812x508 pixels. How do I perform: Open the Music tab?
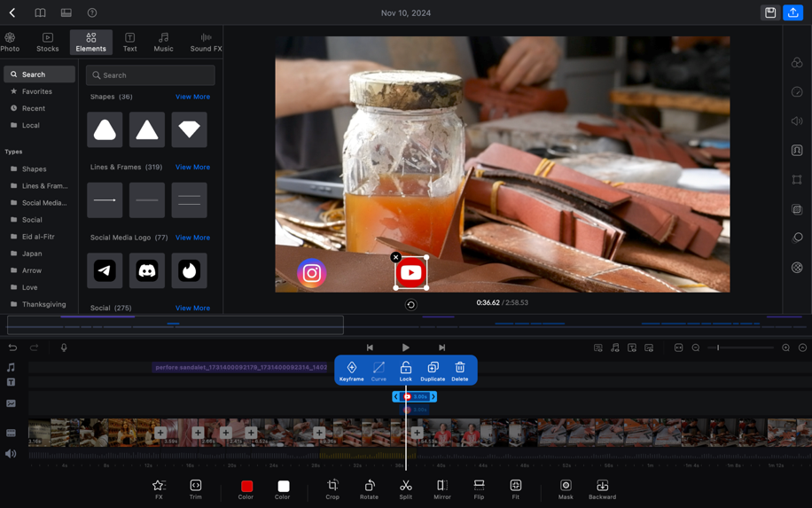tap(163, 42)
